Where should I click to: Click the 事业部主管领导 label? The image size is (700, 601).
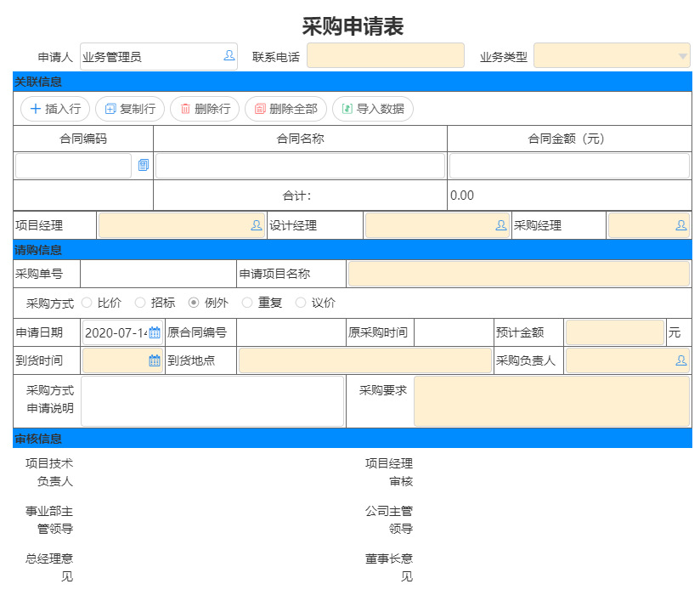click(49, 520)
